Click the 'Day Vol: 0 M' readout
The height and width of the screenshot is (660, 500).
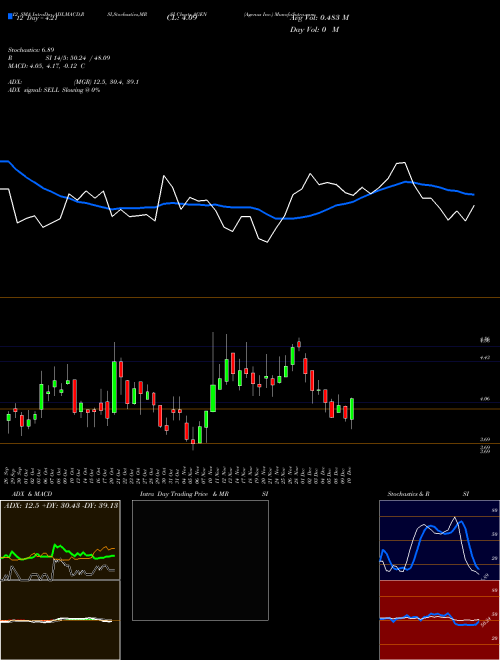point(314,30)
